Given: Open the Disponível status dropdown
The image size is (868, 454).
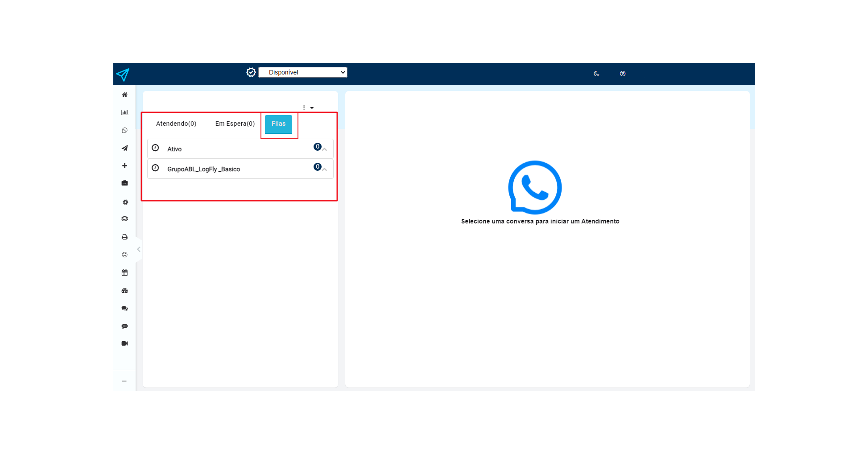Looking at the screenshot, I should tap(303, 72).
